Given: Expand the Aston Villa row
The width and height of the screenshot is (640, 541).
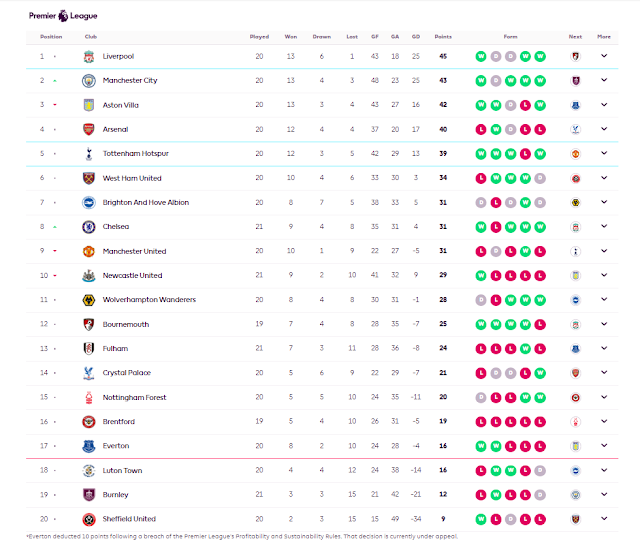Looking at the screenshot, I should 604,105.
